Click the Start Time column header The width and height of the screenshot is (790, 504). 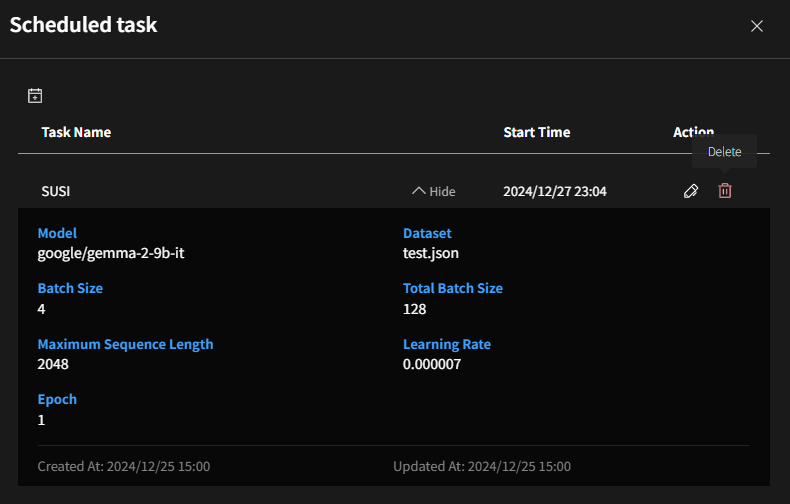[536, 132]
